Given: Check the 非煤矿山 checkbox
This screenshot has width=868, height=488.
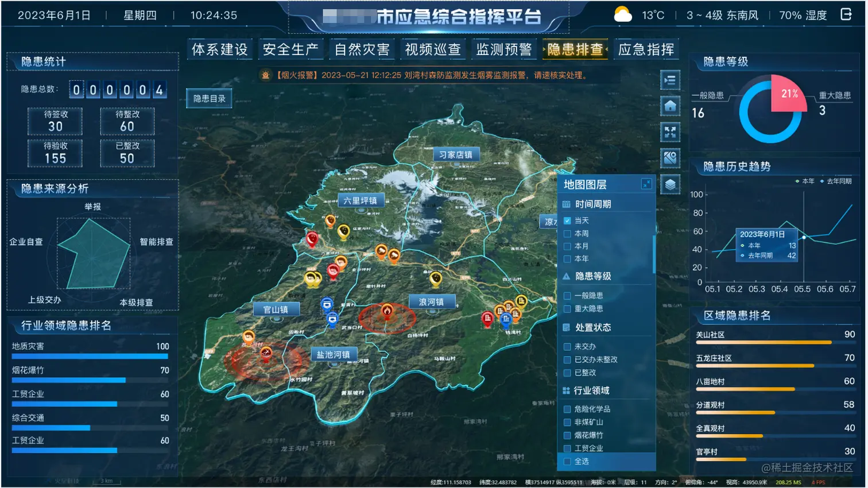Looking at the screenshot, I should [567, 422].
